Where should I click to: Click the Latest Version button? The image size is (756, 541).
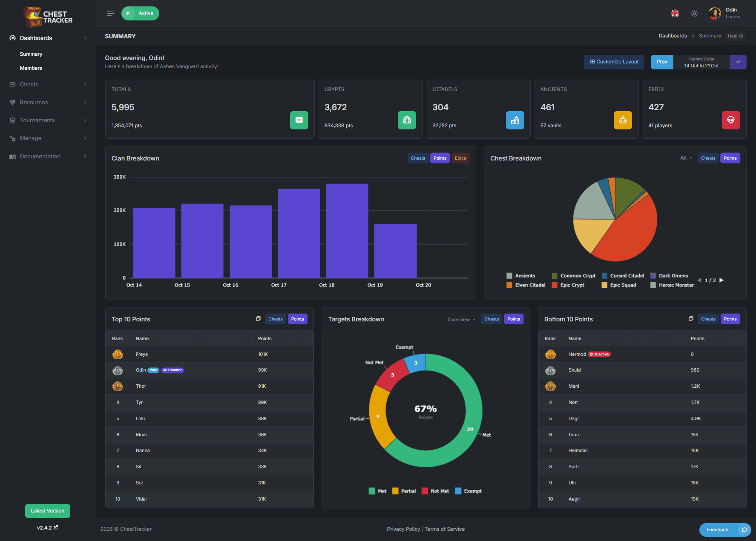(x=48, y=511)
